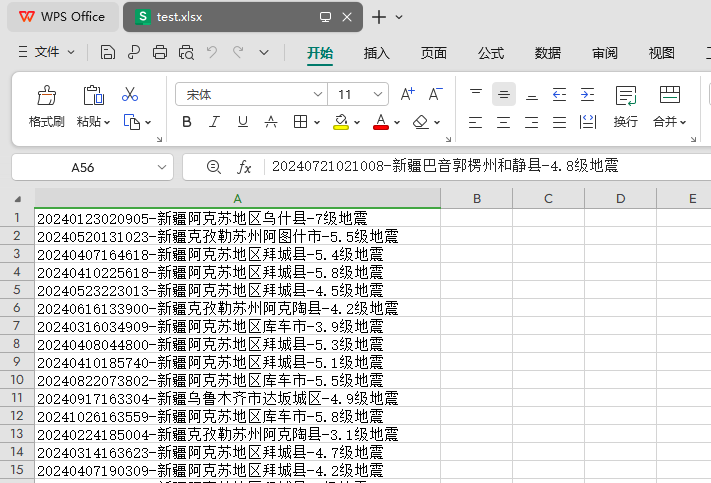Click the Print icon in quick toolbar

160,53
